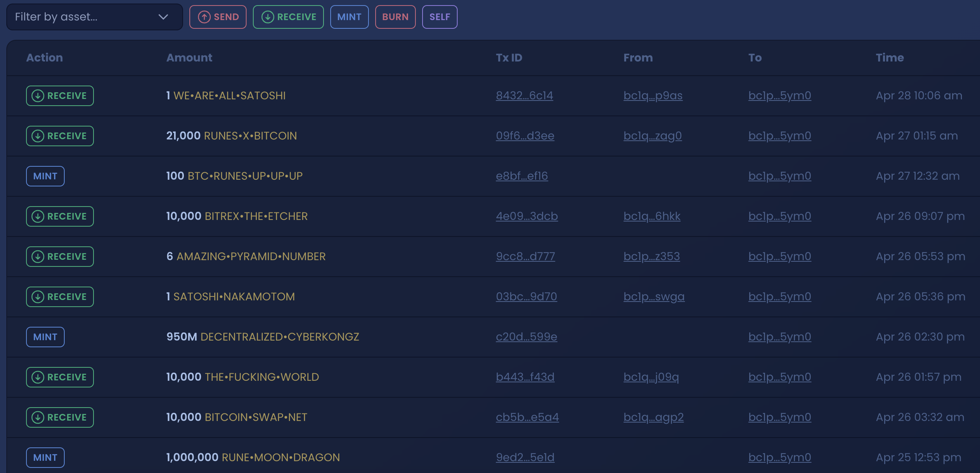The height and width of the screenshot is (473, 980).
Task: Open transaction 09f6...d3ee
Action: 525,136
